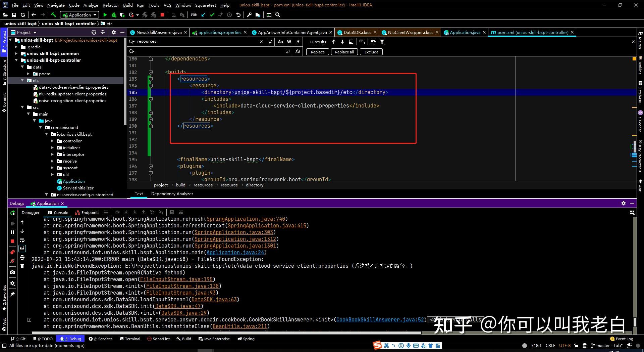Clear the console with the trash icon

[x=22, y=266]
